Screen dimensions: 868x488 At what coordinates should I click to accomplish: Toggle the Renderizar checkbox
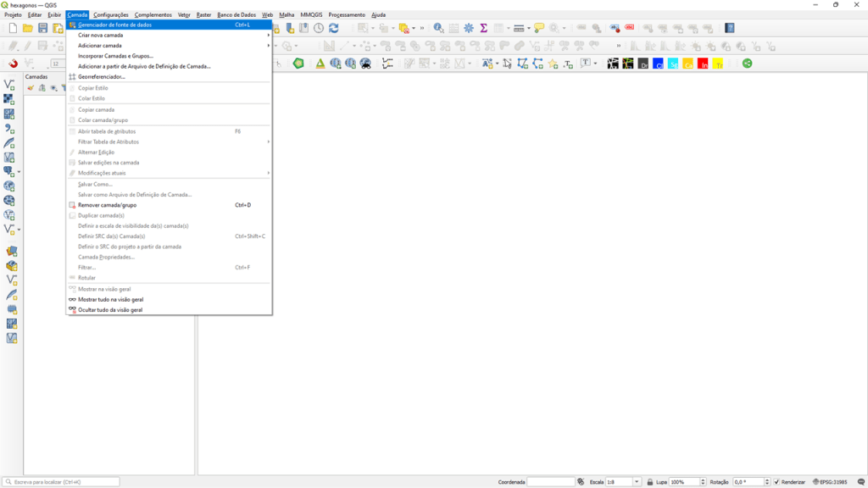pyautogui.click(x=776, y=482)
